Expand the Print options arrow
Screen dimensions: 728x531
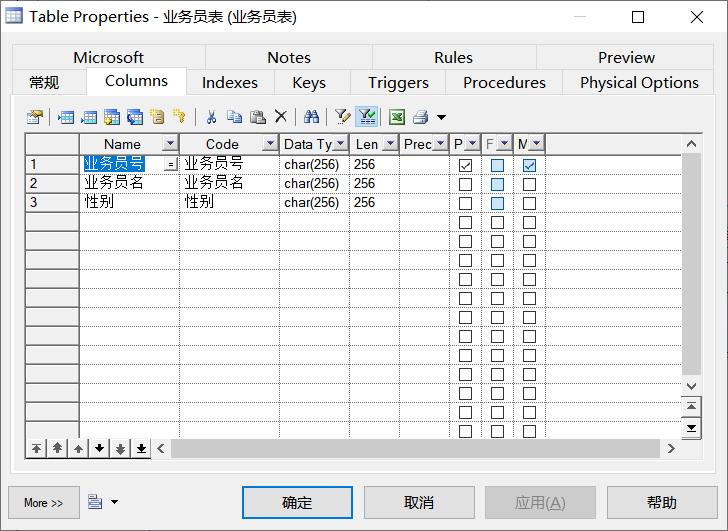(442, 117)
